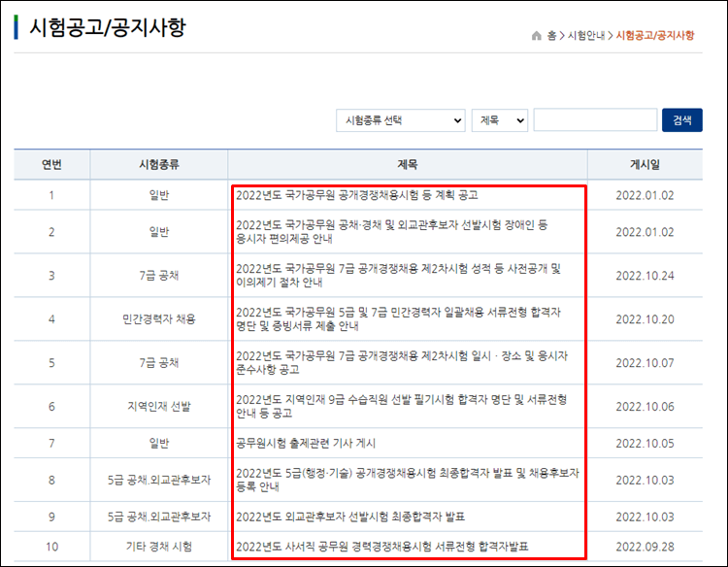Click date 2022.10.24 in the table
The height and width of the screenshot is (567, 728).
click(645, 276)
